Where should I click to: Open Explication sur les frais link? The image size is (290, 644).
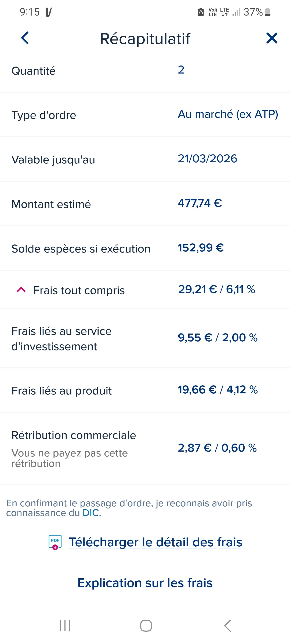coord(145,583)
